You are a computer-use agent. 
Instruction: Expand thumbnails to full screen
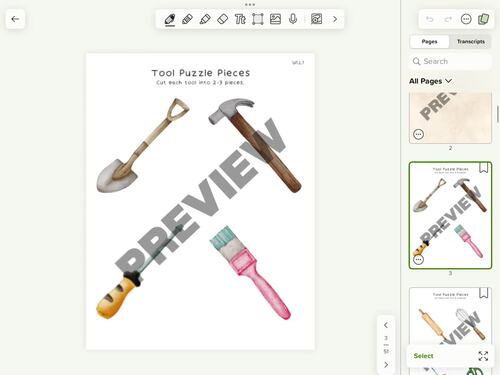point(483,356)
